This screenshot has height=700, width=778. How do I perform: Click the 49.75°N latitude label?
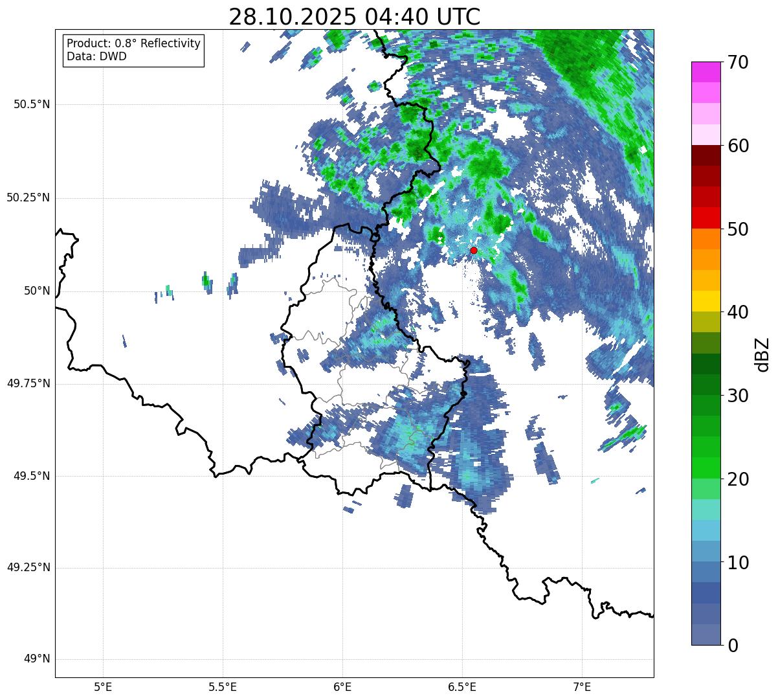(28, 383)
